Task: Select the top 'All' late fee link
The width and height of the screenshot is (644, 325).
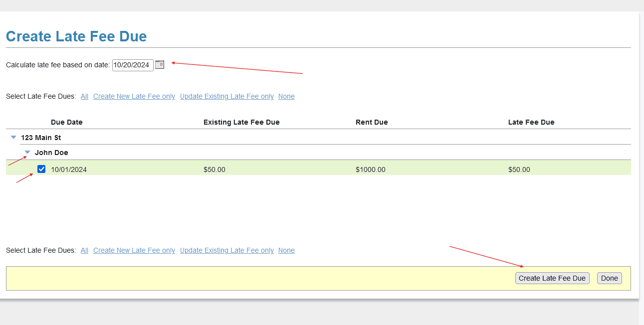Action: (84, 96)
